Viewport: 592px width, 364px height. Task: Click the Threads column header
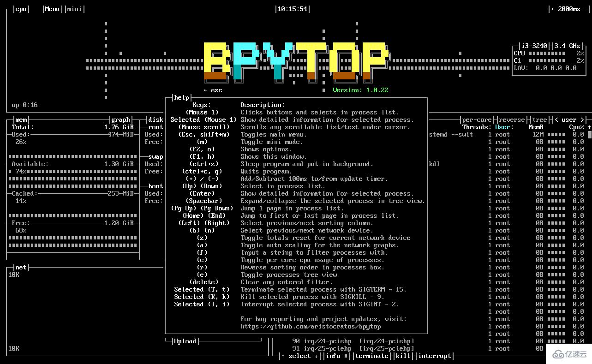[477, 127]
